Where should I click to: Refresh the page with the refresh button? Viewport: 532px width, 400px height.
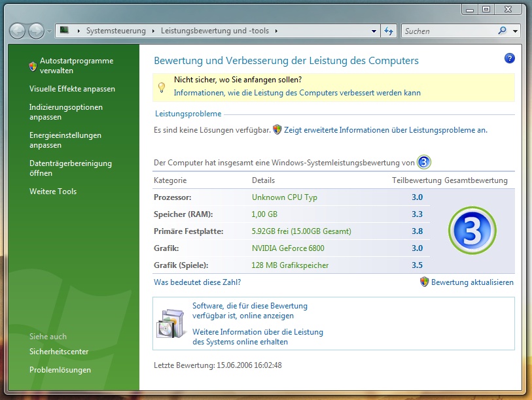pyautogui.click(x=389, y=31)
